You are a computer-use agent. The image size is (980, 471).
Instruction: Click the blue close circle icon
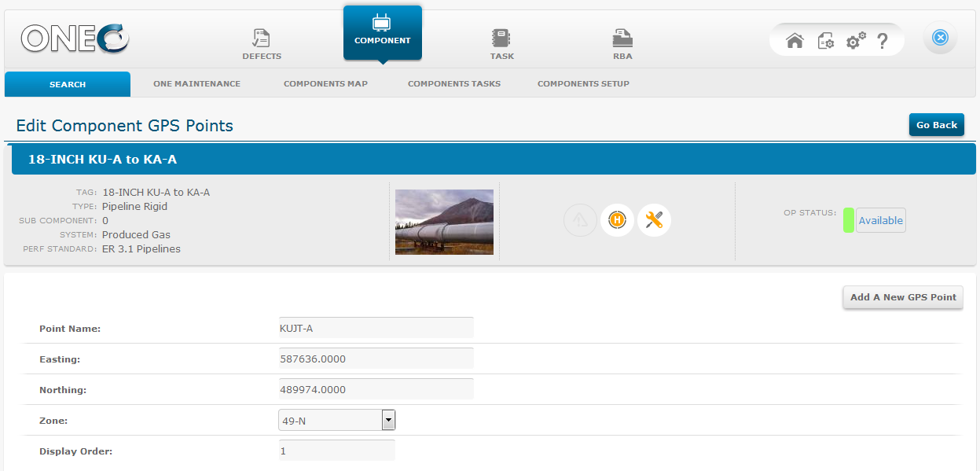click(x=940, y=38)
